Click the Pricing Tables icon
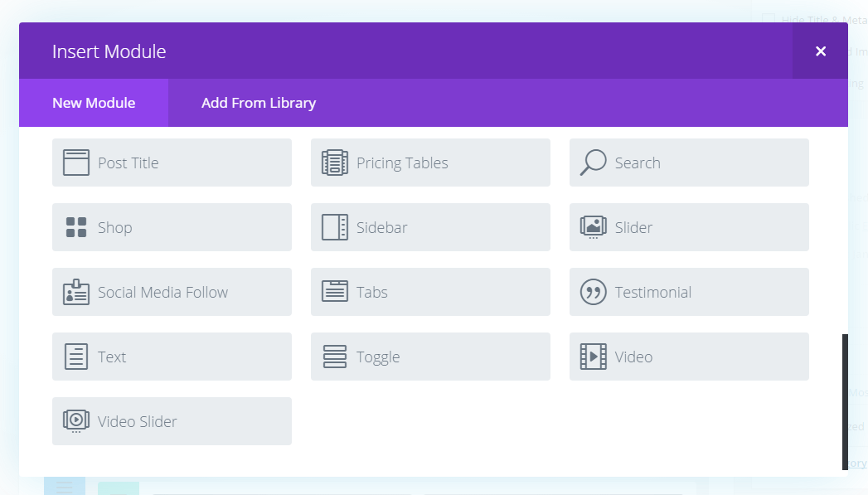The height and width of the screenshot is (495, 868). 335,163
